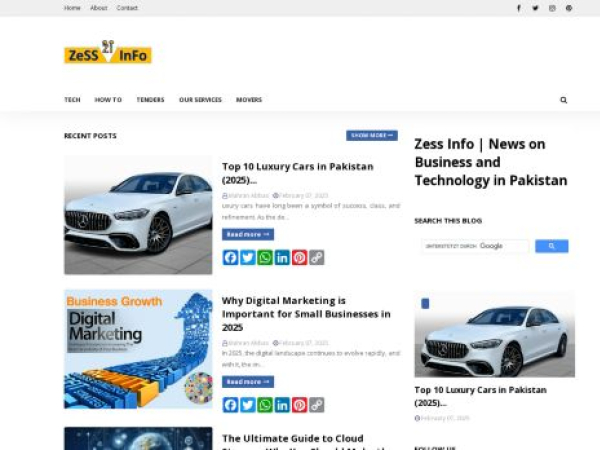Viewport: 600px width, 450px height.
Task: Open the TECH menu item
Action: [72, 99]
